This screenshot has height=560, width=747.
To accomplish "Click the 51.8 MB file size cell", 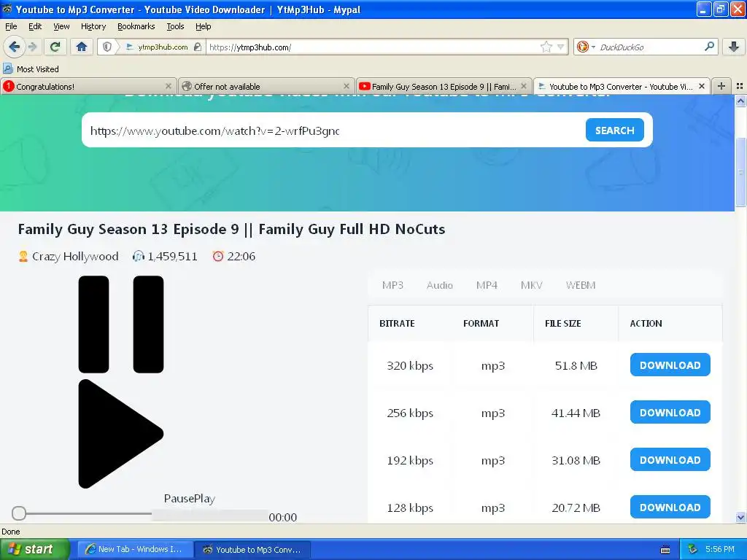I will point(576,366).
